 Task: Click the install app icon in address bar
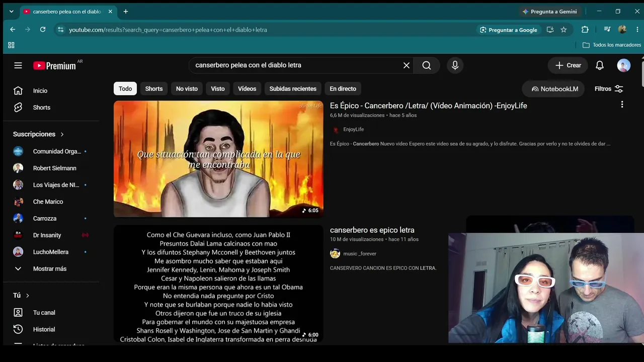pos(550,30)
